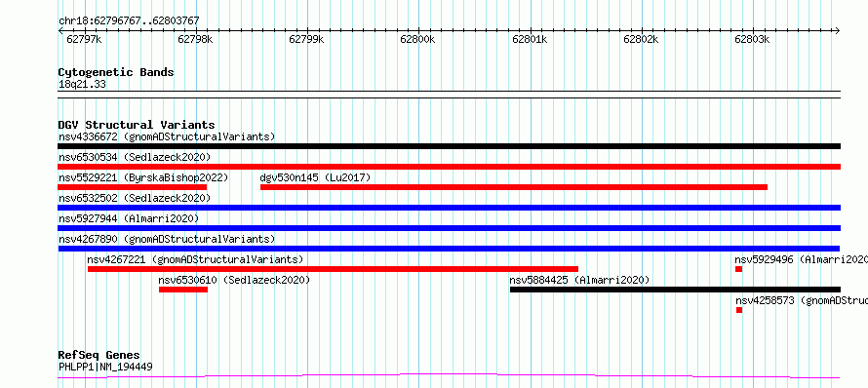The image size is (868, 388).
Task: Click the 62802k ruler label
Action: pyautogui.click(x=641, y=40)
